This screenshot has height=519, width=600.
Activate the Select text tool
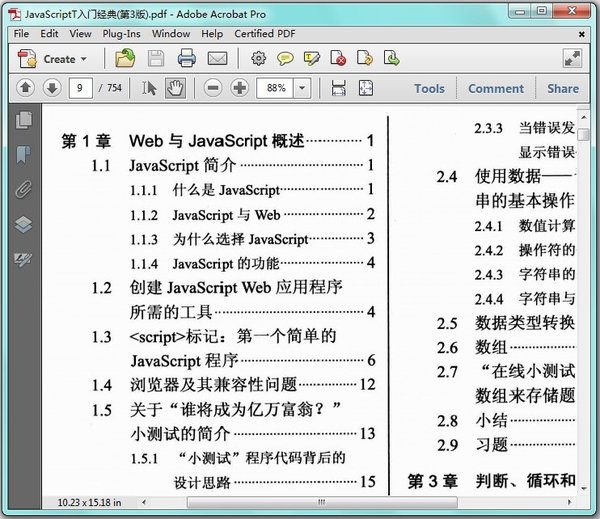tap(150, 88)
